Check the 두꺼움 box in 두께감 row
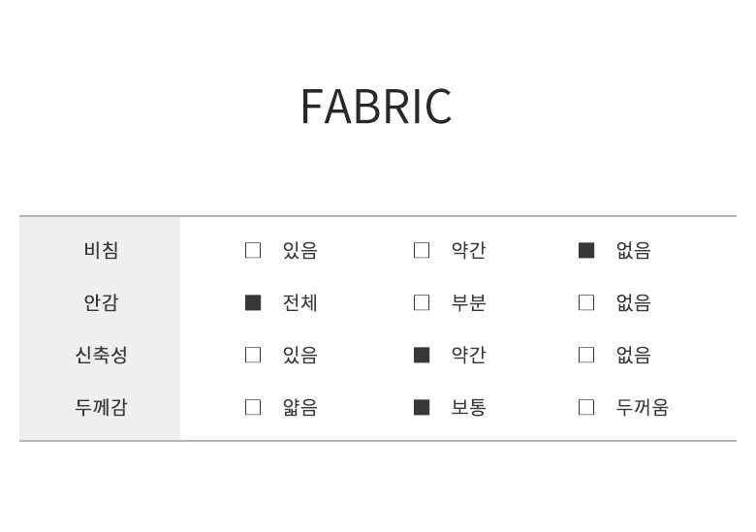 click(586, 407)
